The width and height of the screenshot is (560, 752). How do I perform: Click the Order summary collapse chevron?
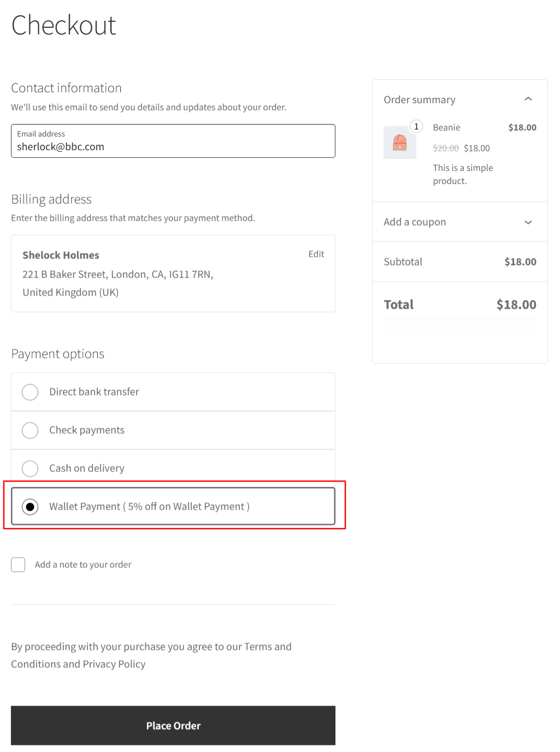click(528, 99)
